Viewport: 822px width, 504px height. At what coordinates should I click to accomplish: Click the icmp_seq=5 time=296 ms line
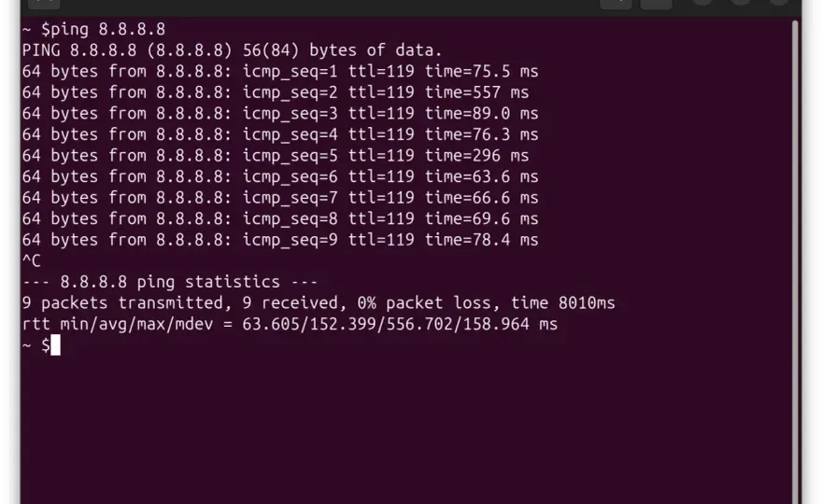coord(276,156)
